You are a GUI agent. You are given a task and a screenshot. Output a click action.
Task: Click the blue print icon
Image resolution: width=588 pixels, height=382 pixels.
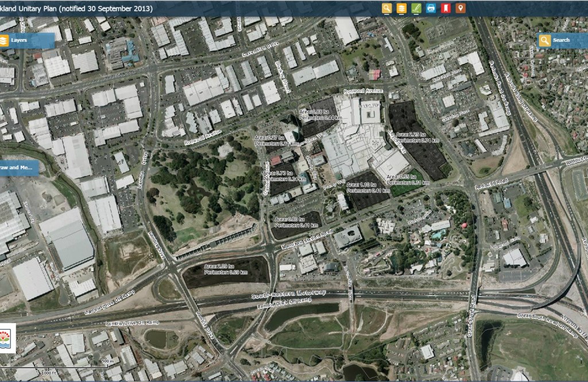[x=431, y=8]
